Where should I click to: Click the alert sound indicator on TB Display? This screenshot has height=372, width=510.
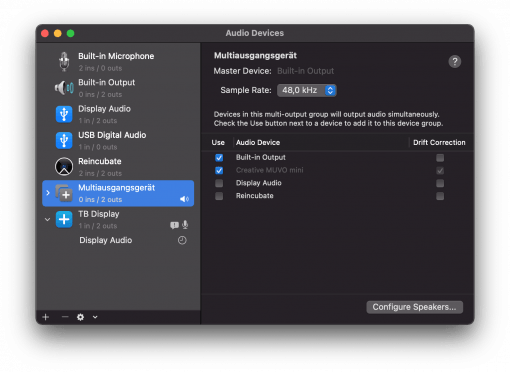click(174, 225)
